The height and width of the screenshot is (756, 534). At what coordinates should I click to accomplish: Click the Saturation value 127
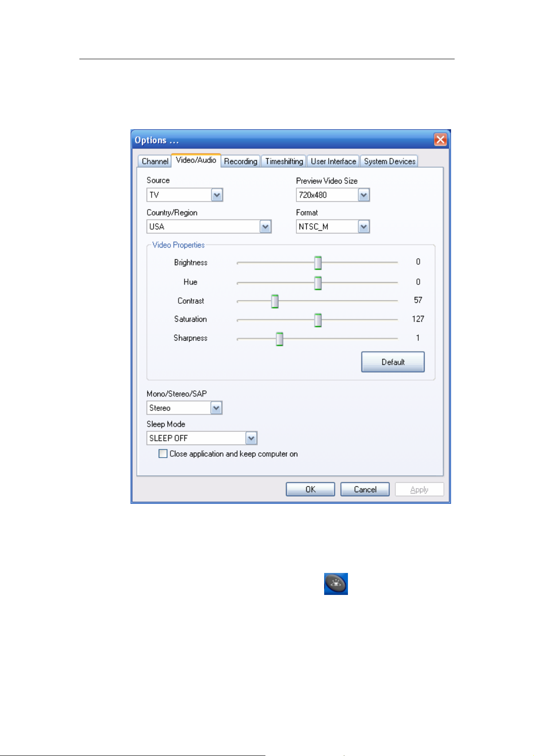[x=418, y=319]
